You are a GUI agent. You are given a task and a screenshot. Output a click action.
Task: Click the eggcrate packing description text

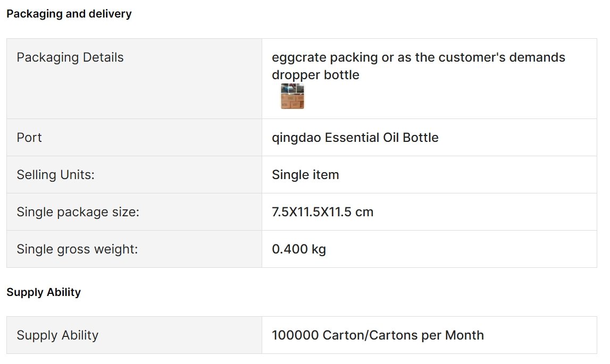pyautogui.click(x=418, y=57)
